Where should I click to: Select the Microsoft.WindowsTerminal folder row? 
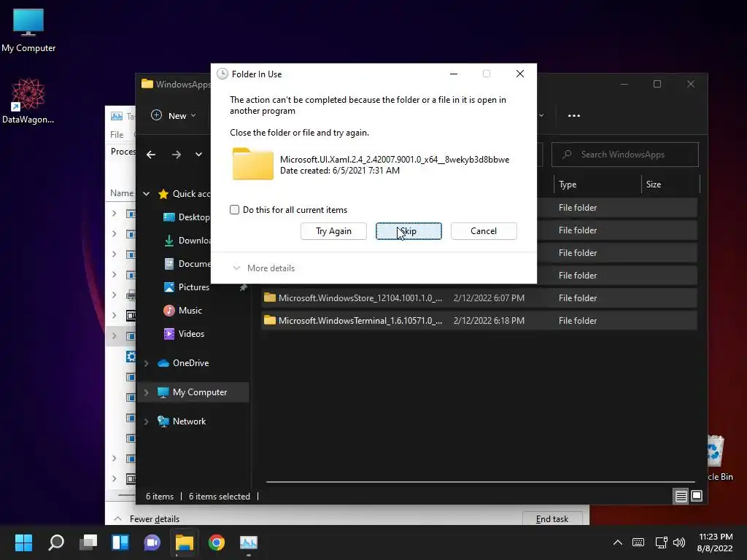pos(479,321)
